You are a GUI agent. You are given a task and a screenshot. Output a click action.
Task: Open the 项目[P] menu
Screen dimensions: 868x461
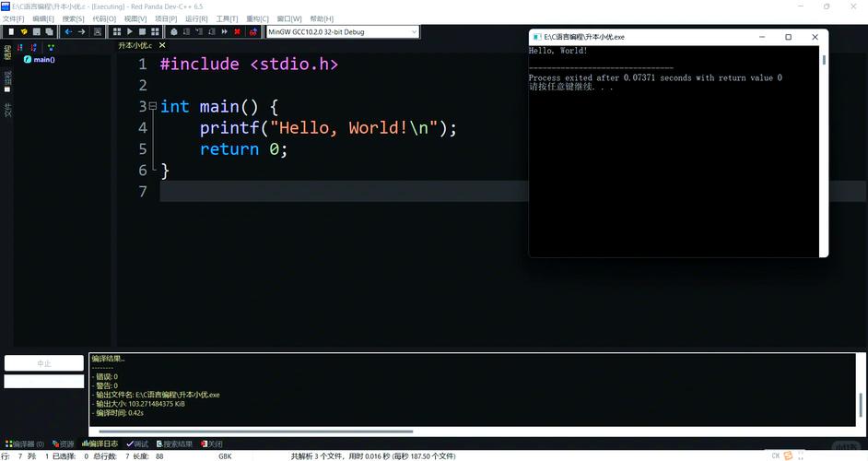pos(166,18)
